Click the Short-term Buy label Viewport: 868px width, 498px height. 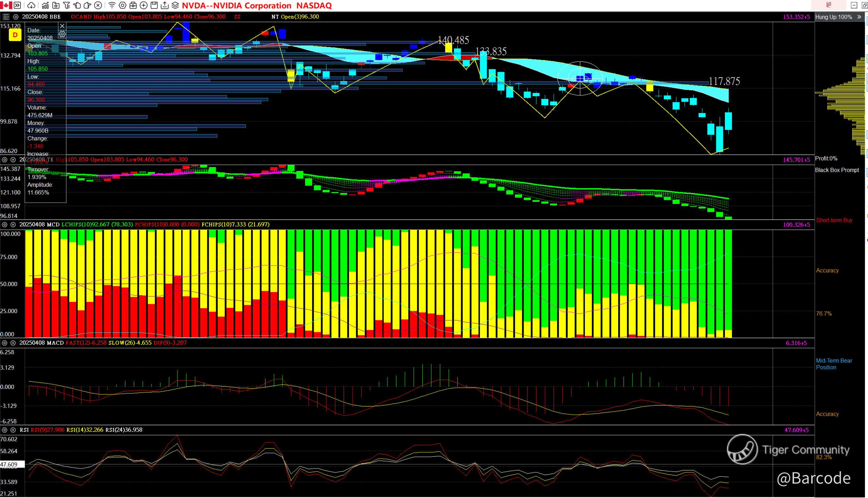834,220
